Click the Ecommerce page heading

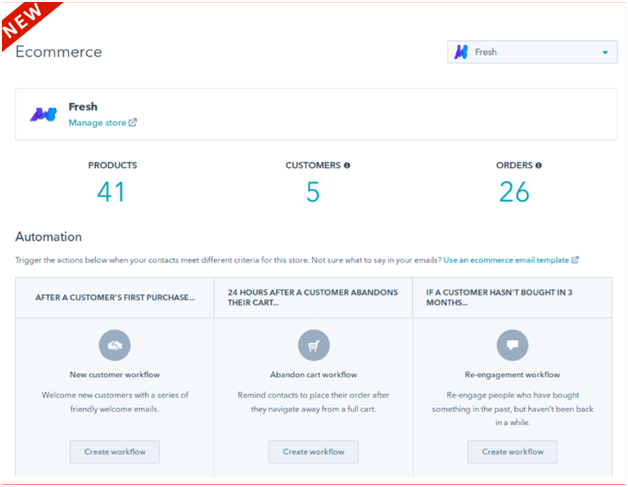[58, 52]
